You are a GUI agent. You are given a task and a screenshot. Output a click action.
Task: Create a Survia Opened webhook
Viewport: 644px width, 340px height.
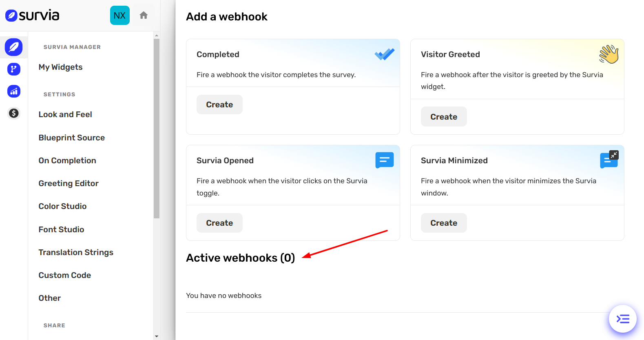click(219, 223)
